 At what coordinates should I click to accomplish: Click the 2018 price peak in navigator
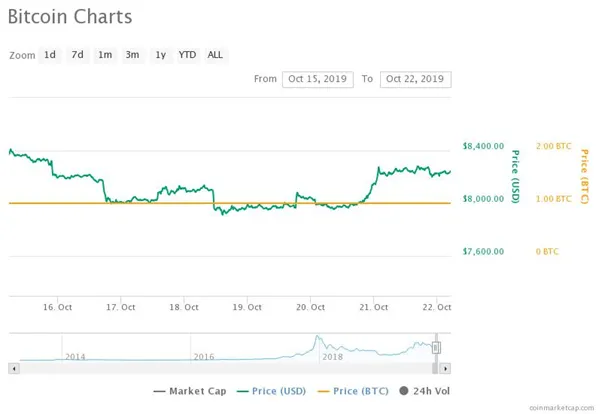point(317,337)
